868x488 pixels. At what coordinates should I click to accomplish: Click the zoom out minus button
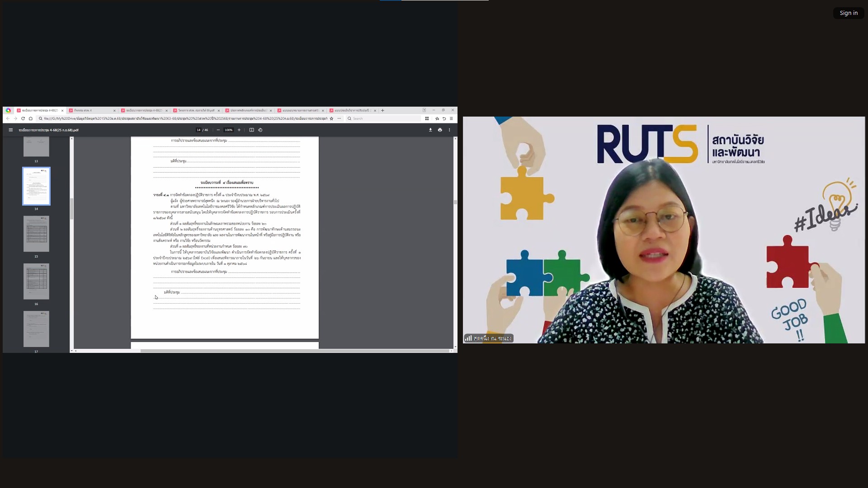[218, 130]
